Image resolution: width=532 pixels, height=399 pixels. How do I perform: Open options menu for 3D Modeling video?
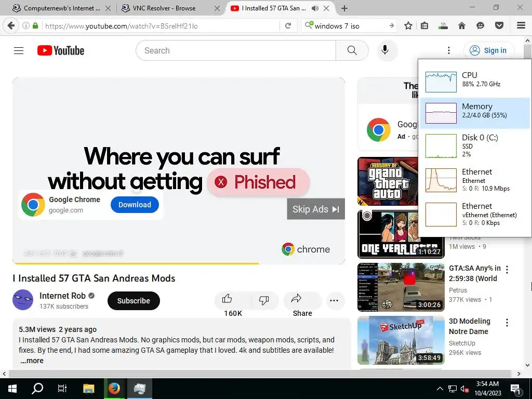pyautogui.click(x=507, y=322)
